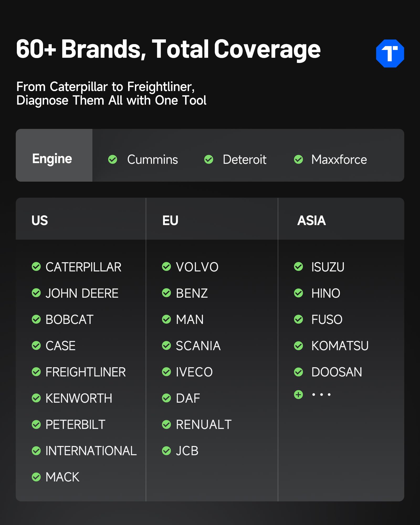Image resolution: width=420 pixels, height=525 pixels.
Task: Click the blue T brand logo
Action: [390, 54]
